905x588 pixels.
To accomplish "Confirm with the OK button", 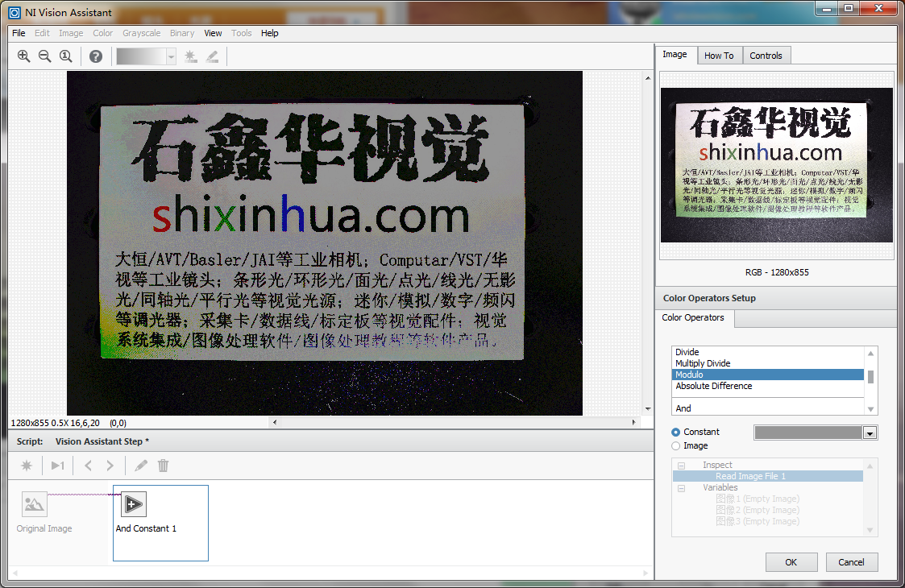I will [791, 562].
